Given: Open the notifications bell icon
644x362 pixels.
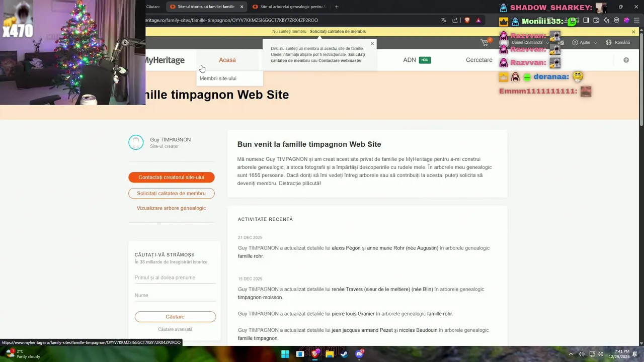Looking at the screenshot, I should [635, 354].
